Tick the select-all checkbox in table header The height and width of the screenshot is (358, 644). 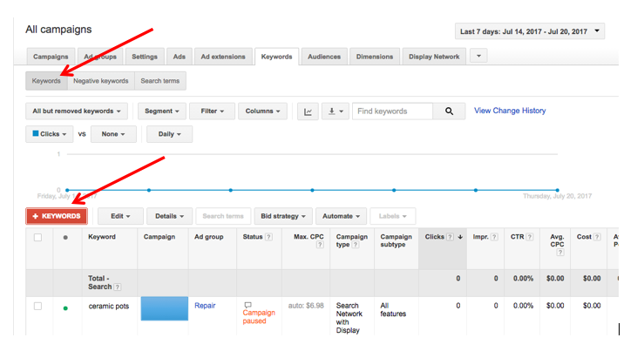click(37, 237)
